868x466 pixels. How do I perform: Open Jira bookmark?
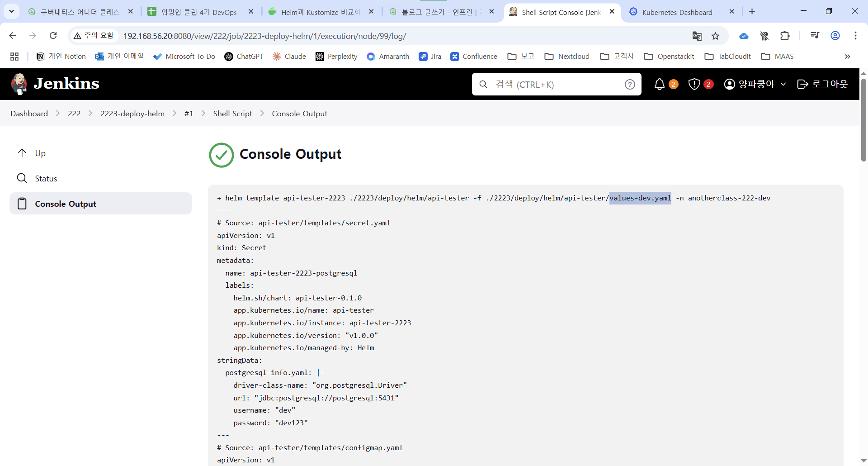click(430, 57)
